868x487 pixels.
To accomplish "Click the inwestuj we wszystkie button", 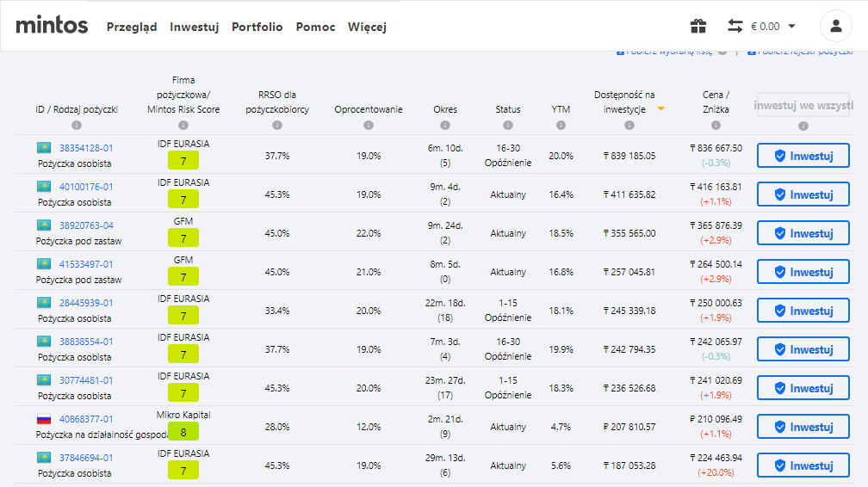I will (x=803, y=105).
